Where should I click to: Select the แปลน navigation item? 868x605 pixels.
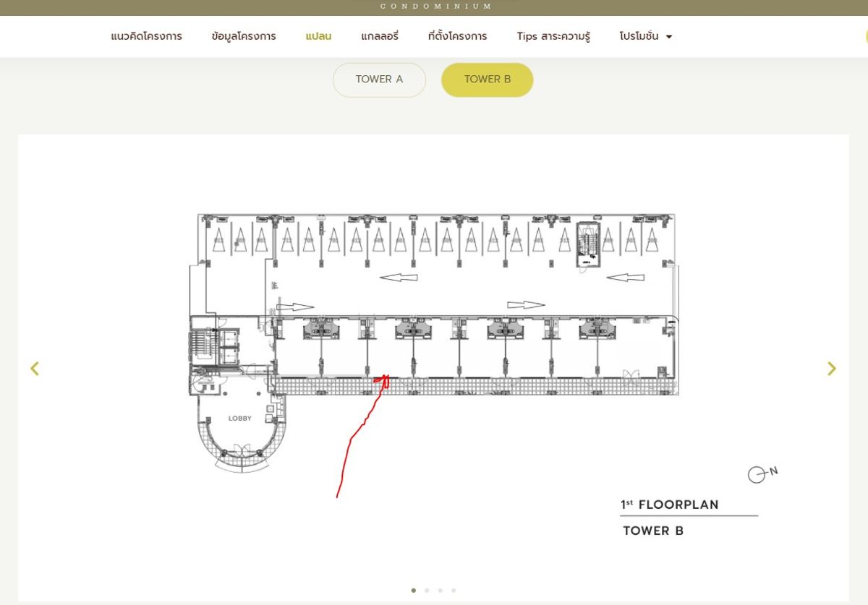click(x=318, y=36)
